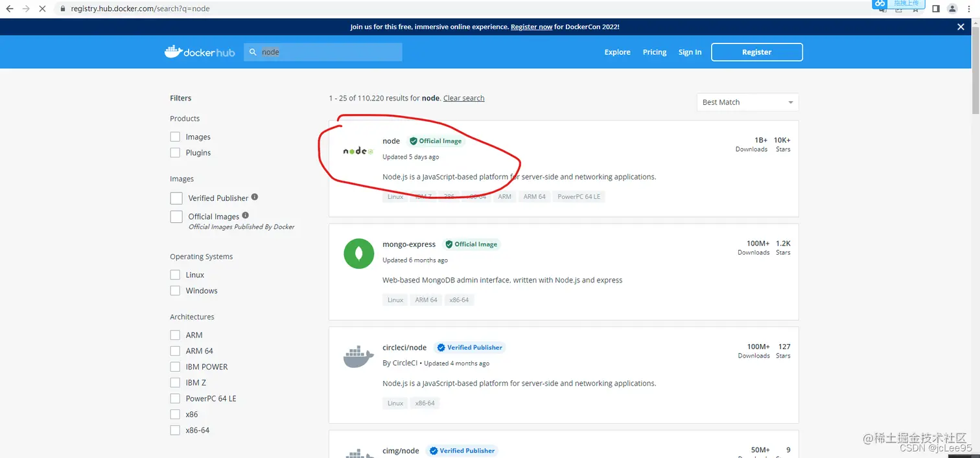Open the Pricing page
The image size is (980, 458).
point(655,52)
